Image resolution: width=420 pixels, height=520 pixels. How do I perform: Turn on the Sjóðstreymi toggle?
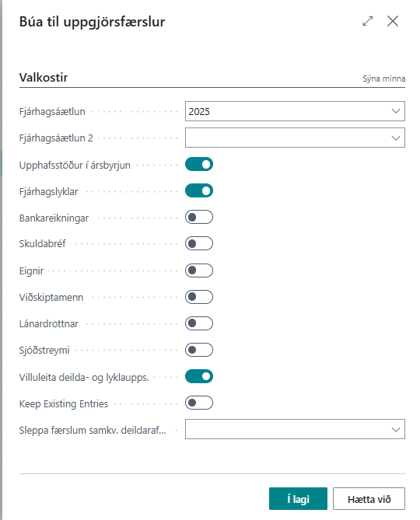199,351
